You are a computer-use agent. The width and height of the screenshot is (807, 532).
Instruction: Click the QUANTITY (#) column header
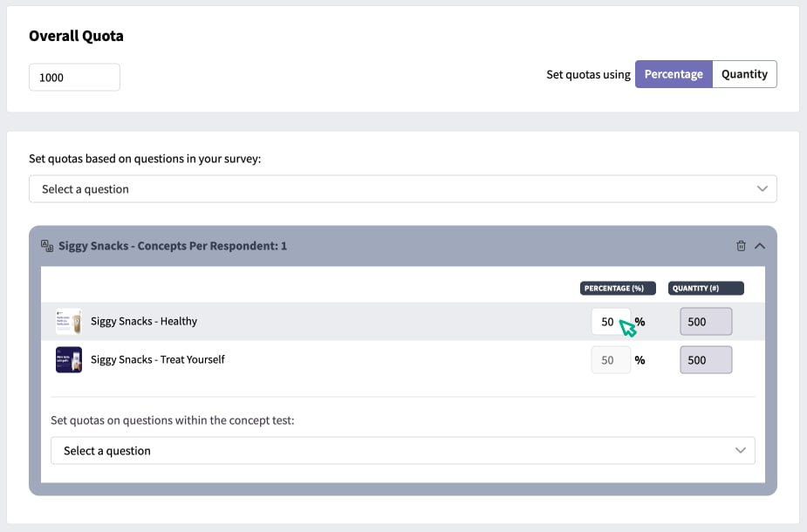coord(706,288)
